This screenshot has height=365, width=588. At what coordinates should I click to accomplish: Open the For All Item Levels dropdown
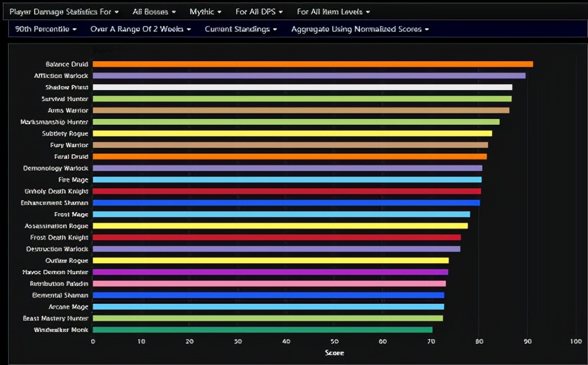pos(333,12)
